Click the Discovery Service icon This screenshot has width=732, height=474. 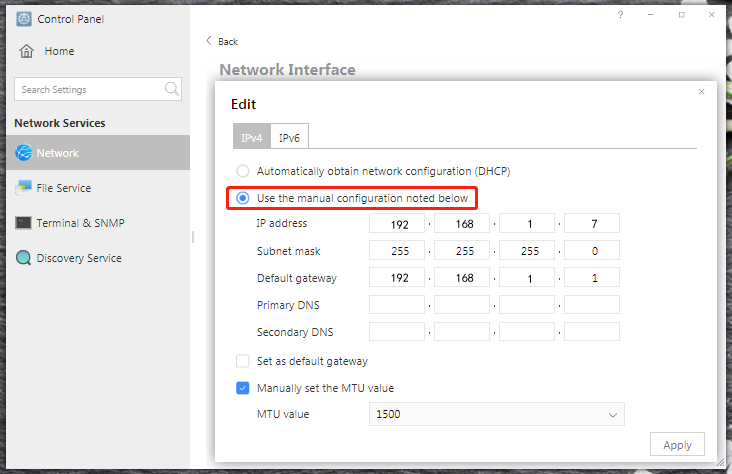click(x=23, y=258)
